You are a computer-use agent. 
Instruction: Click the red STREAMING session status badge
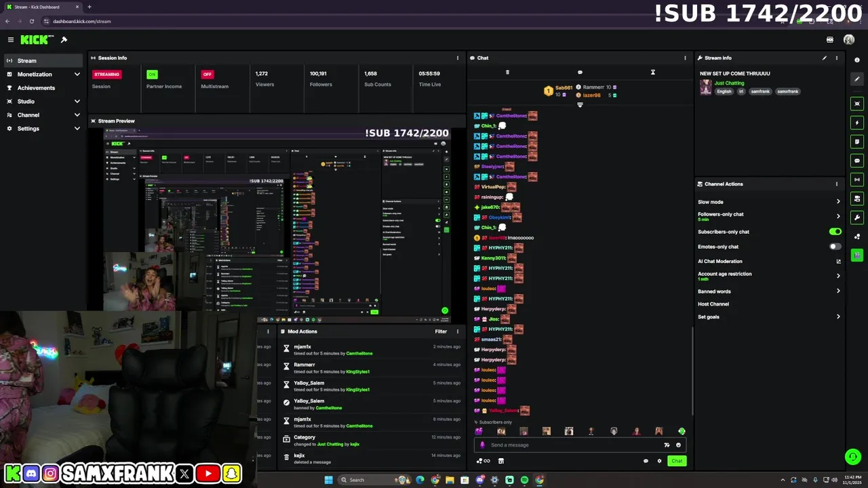tap(106, 74)
